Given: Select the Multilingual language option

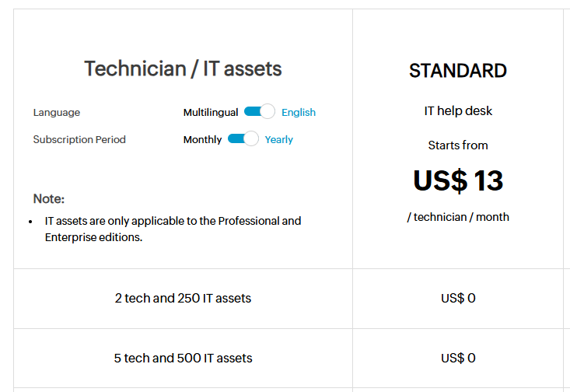Looking at the screenshot, I should coord(210,112).
